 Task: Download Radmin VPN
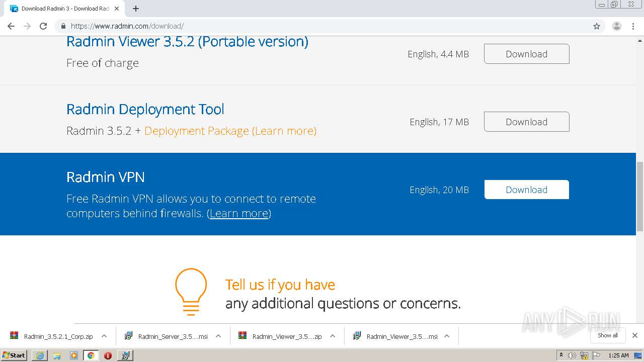(x=526, y=190)
